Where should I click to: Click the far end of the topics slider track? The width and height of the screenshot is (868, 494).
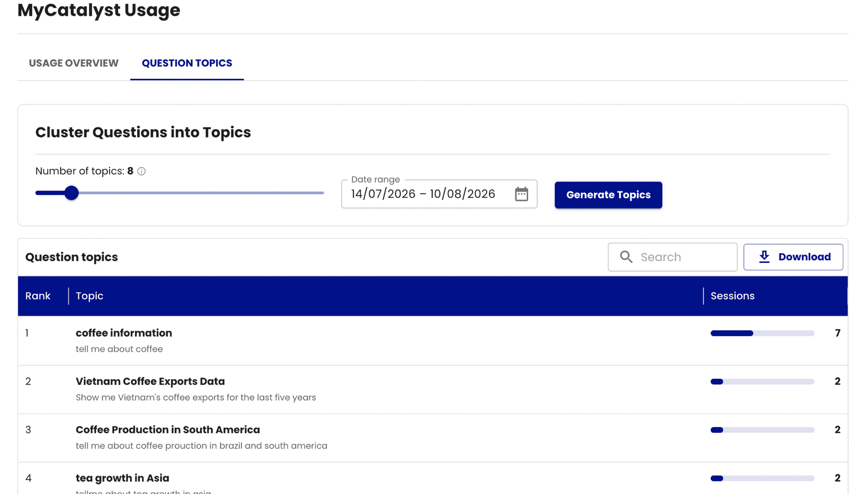pos(322,193)
